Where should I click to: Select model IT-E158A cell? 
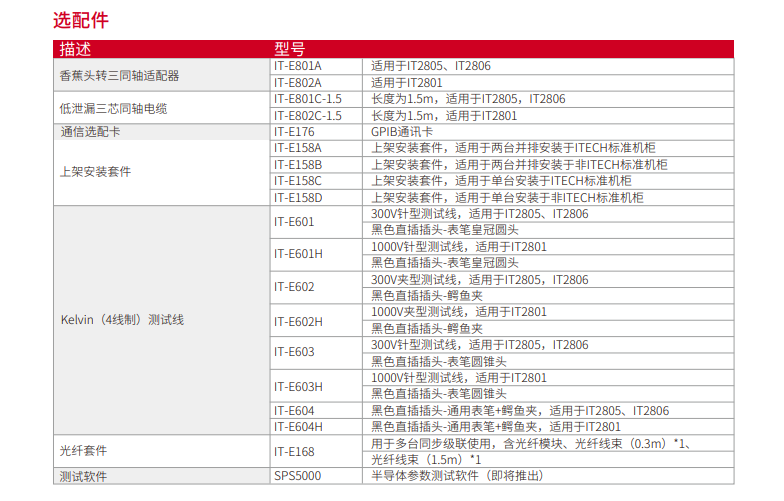(316, 148)
